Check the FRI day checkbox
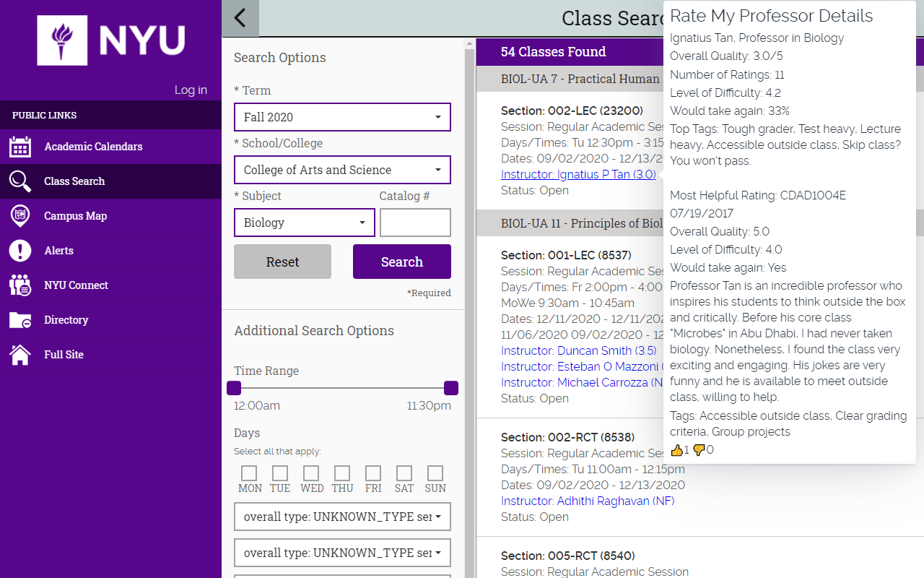 click(x=373, y=473)
